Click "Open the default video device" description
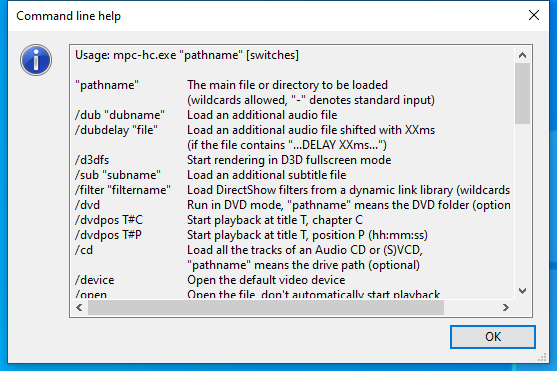 pyautogui.click(x=266, y=280)
